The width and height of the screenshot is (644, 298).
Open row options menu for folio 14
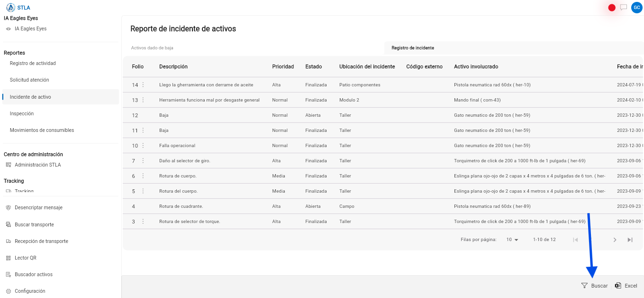(143, 85)
